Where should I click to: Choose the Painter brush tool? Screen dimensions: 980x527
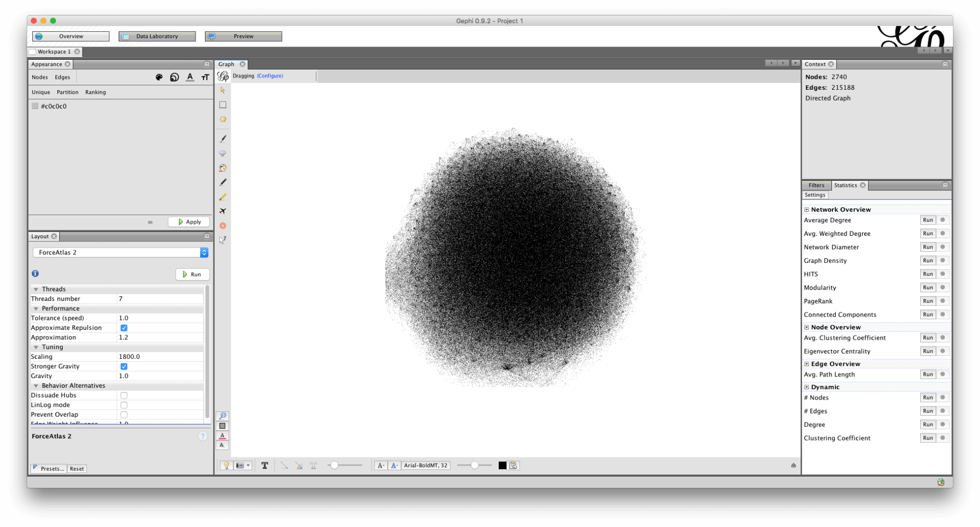tap(223, 139)
